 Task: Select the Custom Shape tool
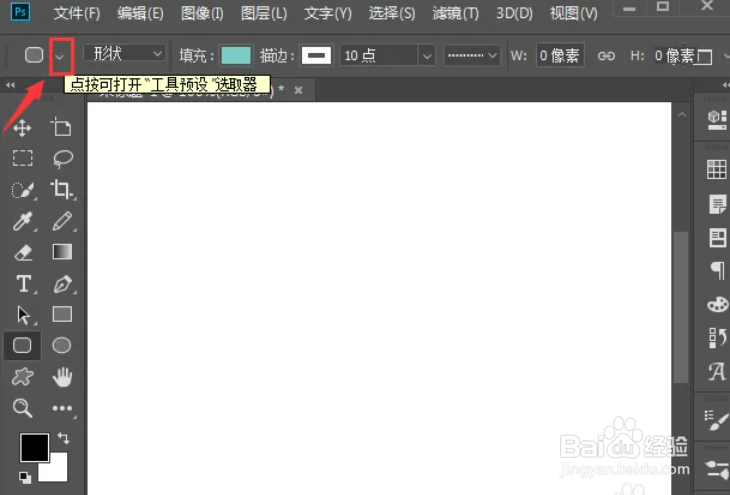[22, 377]
